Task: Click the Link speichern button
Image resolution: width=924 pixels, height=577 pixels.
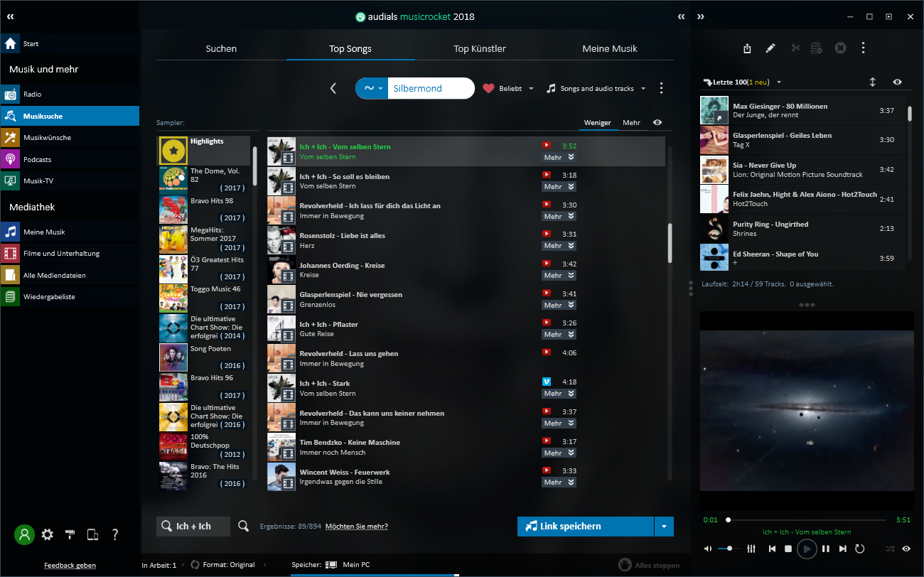Action: click(x=586, y=527)
